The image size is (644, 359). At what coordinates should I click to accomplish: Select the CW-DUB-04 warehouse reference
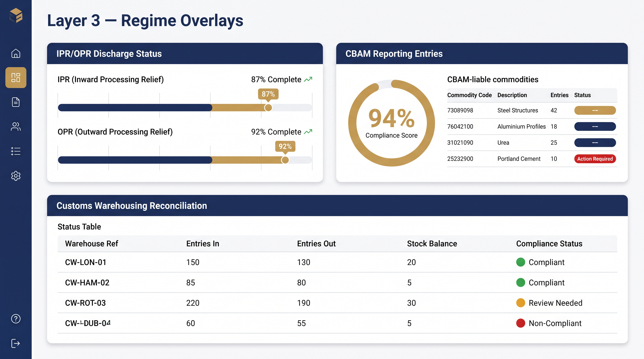coord(88,323)
